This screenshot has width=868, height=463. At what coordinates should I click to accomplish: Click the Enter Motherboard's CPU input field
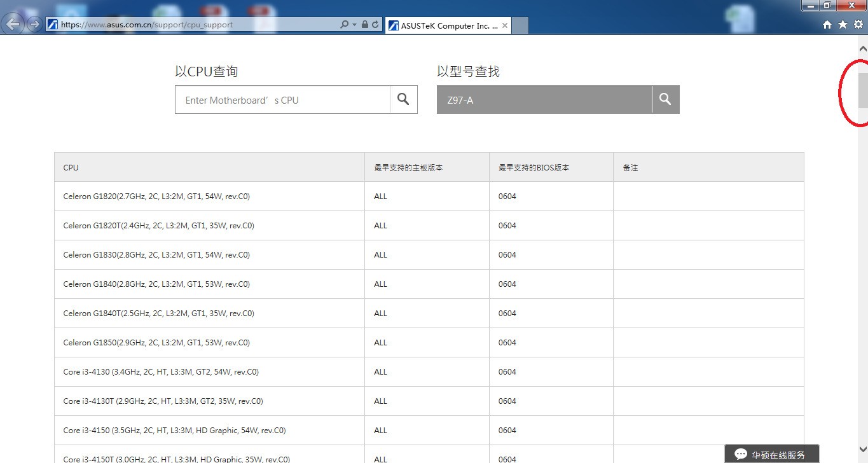(282, 100)
